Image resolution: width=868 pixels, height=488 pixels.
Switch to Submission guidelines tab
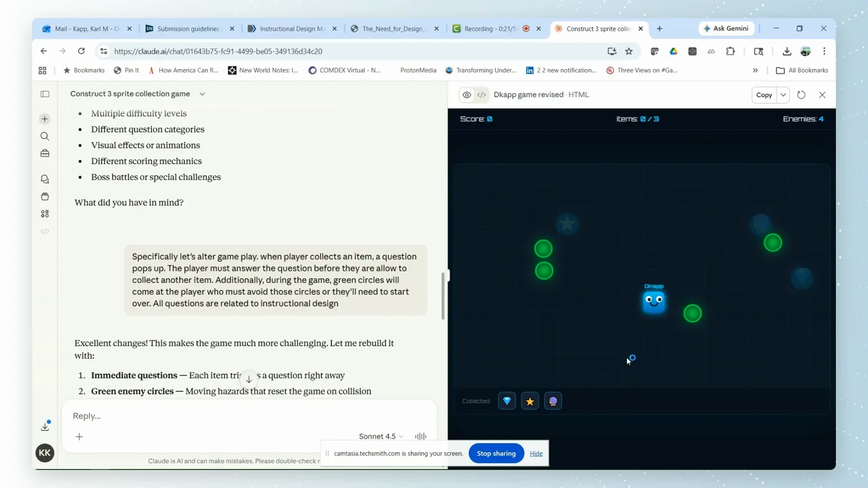188,29
